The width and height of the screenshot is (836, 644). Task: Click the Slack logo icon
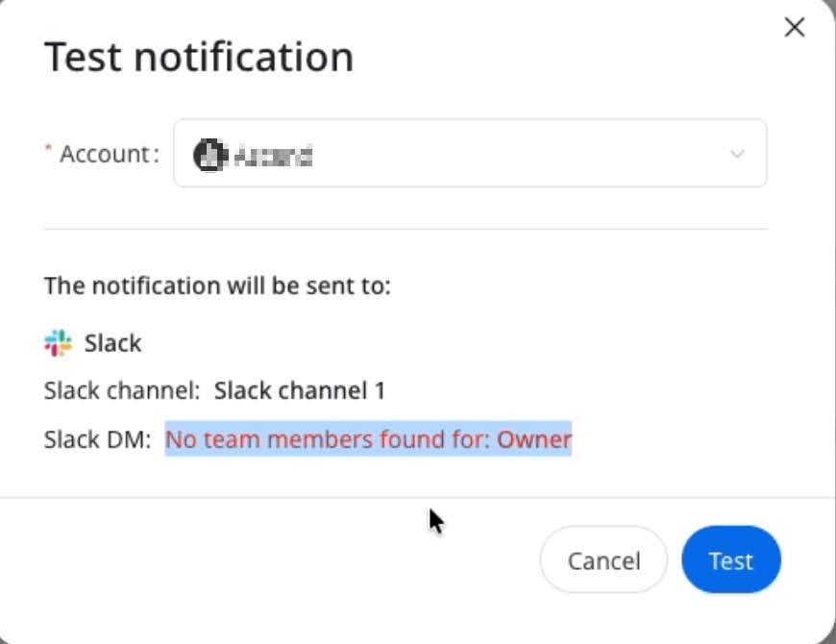click(x=59, y=343)
